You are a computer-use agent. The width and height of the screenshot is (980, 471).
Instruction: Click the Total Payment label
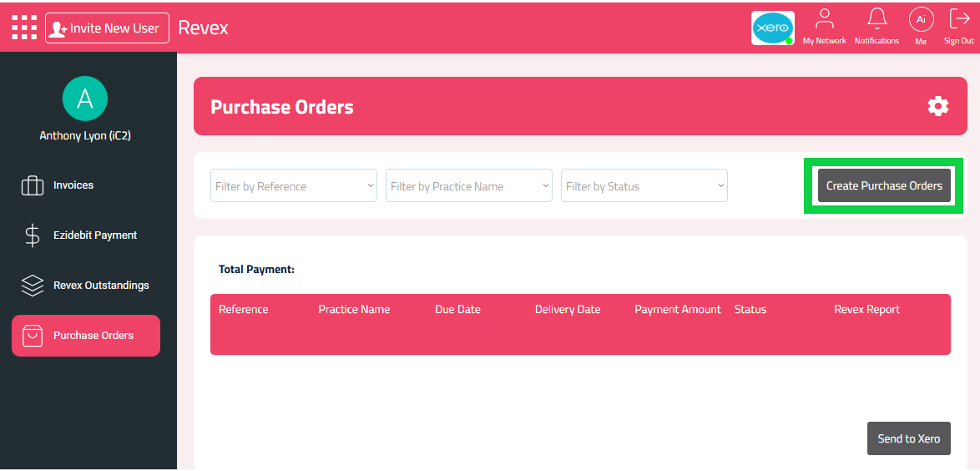[256, 270]
